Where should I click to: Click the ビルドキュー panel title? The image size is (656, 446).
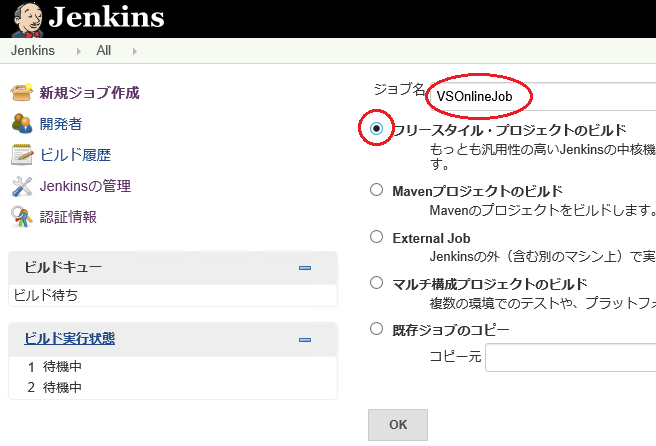point(63,267)
